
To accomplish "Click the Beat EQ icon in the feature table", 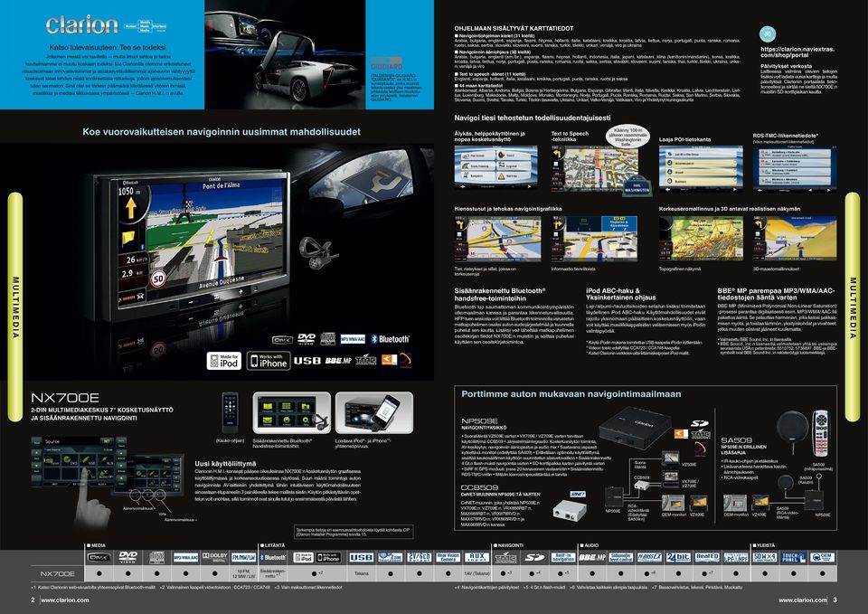I will (707, 558).
